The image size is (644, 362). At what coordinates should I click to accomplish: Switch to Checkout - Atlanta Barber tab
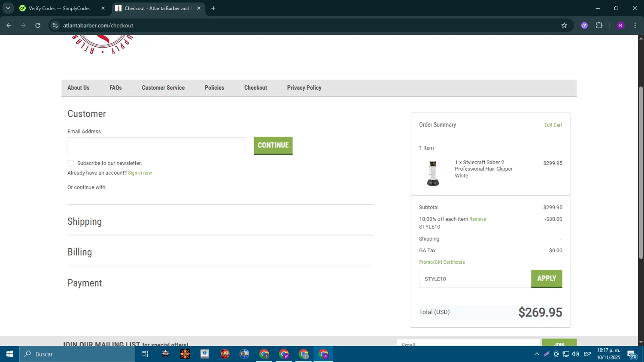(x=157, y=8)
